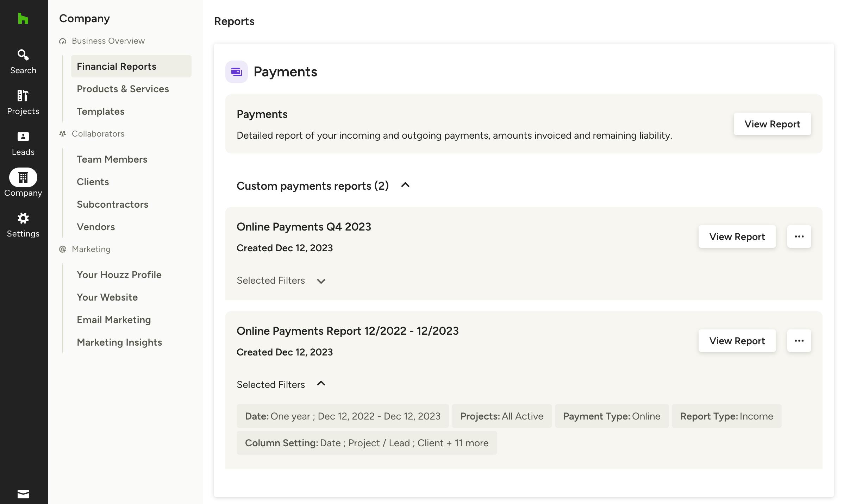The image size is (850, 504).
Task: Click the Collaborators people icon
Action: (63, 134)
